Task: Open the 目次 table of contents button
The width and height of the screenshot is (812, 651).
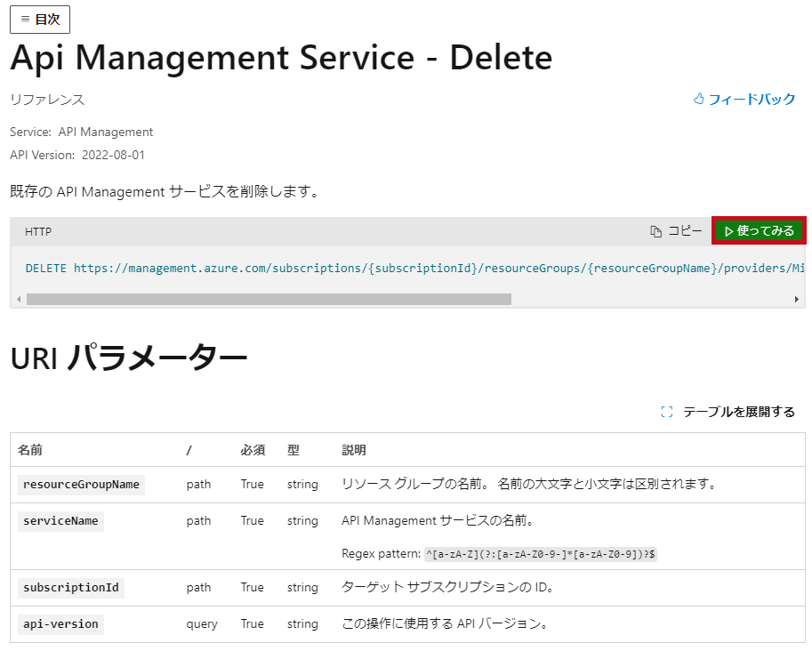Action: click(40, 20)
